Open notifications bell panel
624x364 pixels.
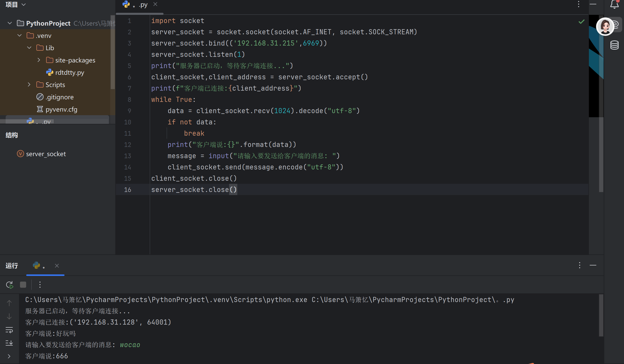614,4
